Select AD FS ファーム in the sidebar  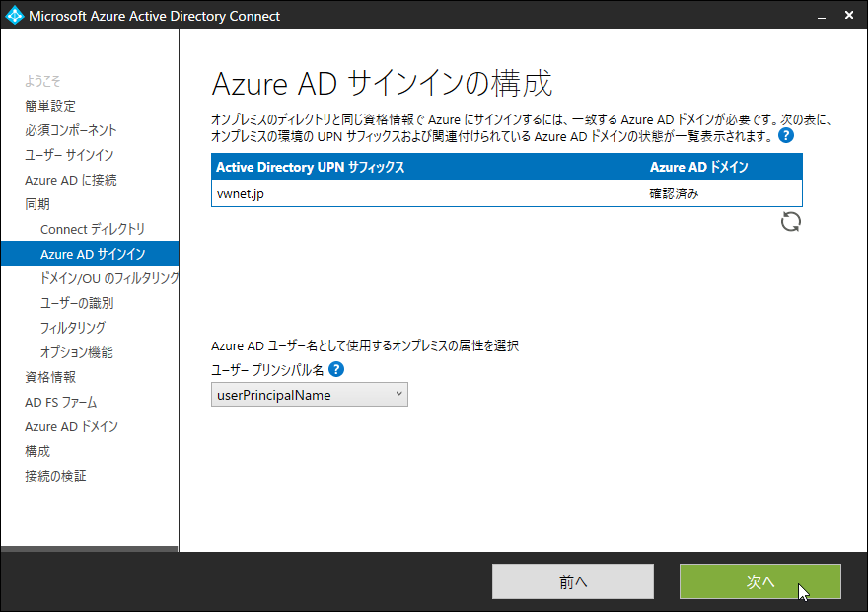coord(61,402)
